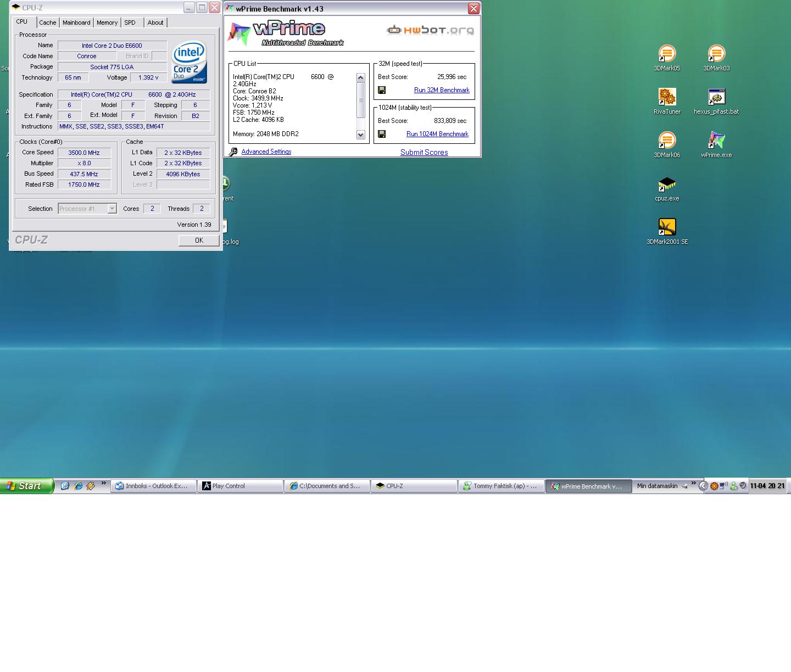Click the CPU-Z title bar chip icon

coord(16,7)
